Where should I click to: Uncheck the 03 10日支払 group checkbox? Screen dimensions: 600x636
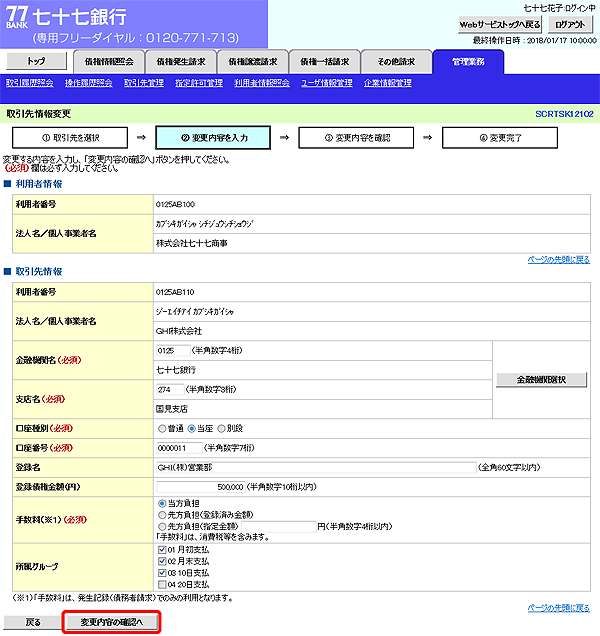[x=162, y=573]
